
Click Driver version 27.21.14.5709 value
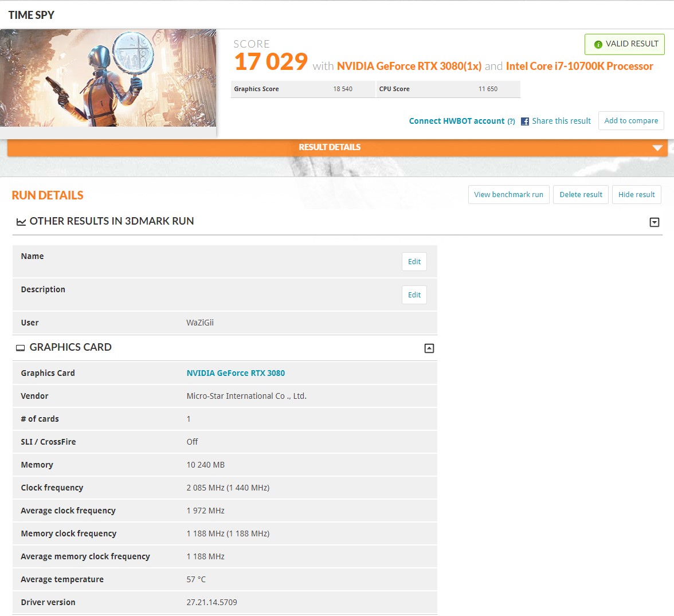click(x=212, y=602)
